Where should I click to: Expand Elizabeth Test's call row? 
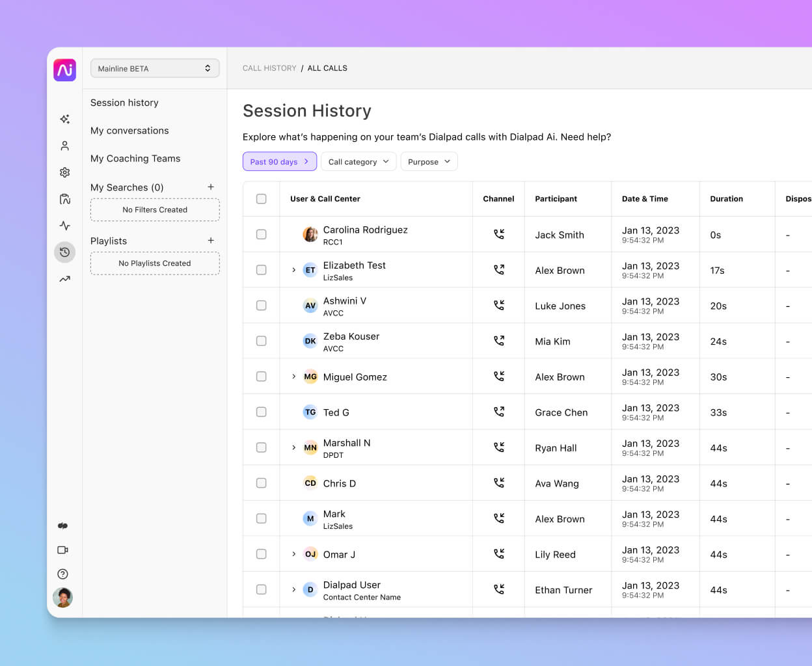[x=293, y=269]
